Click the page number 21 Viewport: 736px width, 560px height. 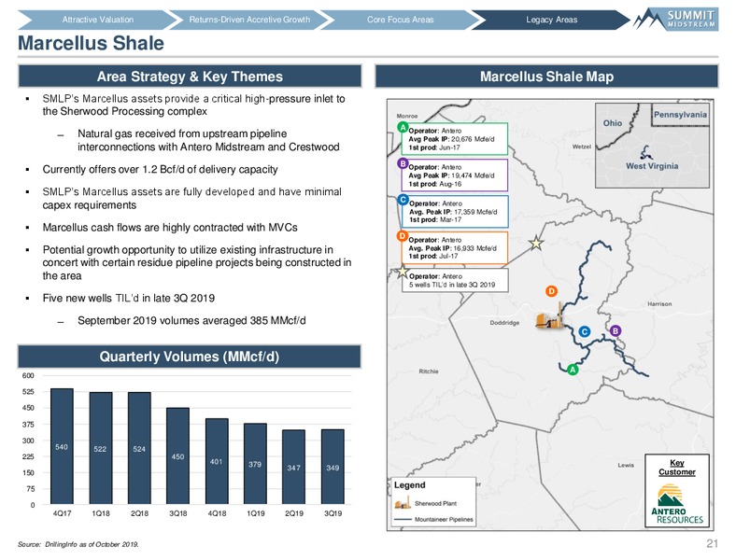pos(712,543)
